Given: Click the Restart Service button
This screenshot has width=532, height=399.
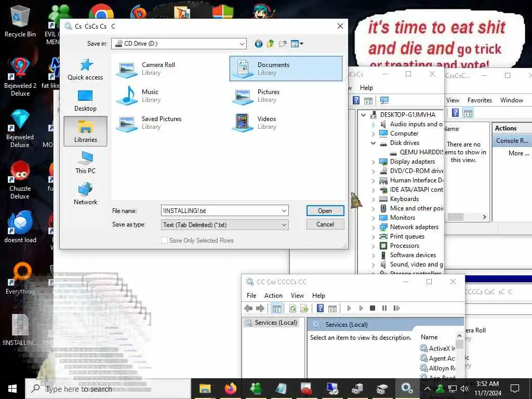Looking at the screenshot, I should click(396, 308).
